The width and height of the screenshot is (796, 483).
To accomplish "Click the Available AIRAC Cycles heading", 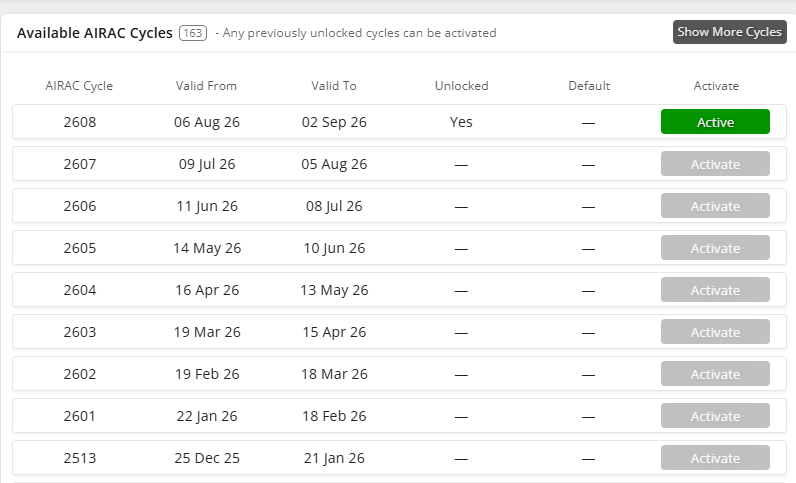I will click(x=95, y=33).
